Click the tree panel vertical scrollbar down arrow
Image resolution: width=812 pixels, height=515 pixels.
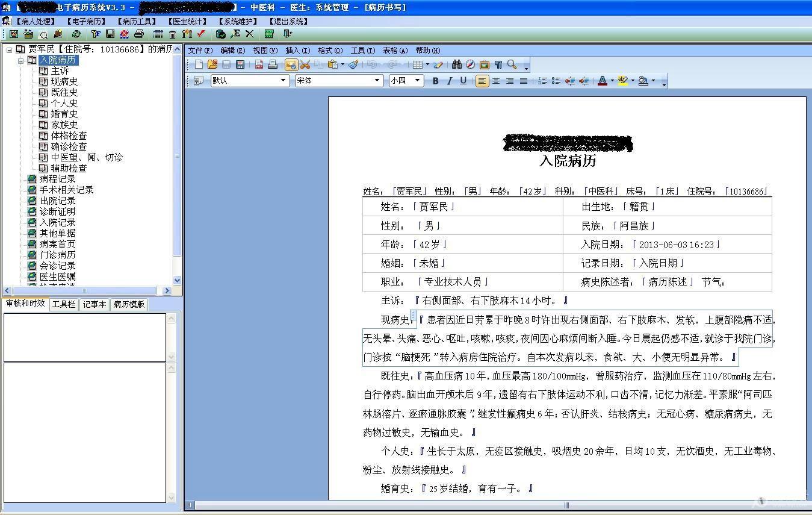(x=177, y=280)
